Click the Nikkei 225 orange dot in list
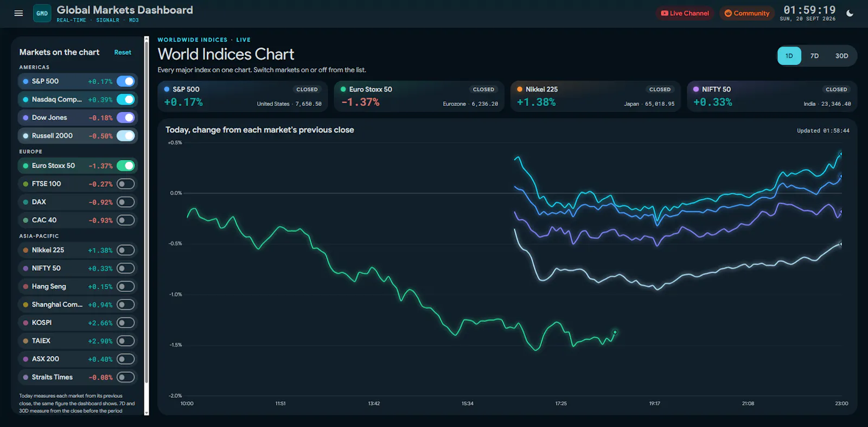This screenshot has height=427, width=868. click(25, 250)
